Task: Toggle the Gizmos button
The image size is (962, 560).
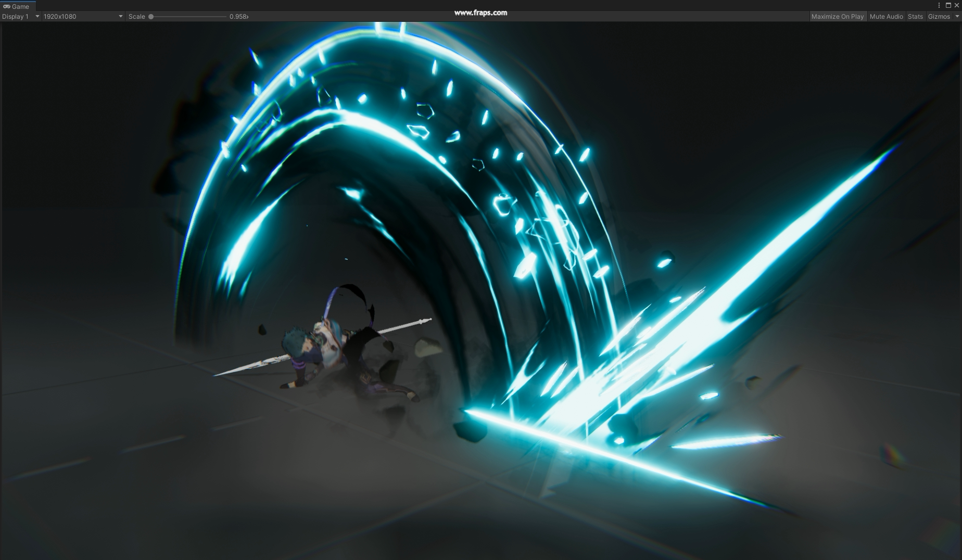Action: [939, 17]
